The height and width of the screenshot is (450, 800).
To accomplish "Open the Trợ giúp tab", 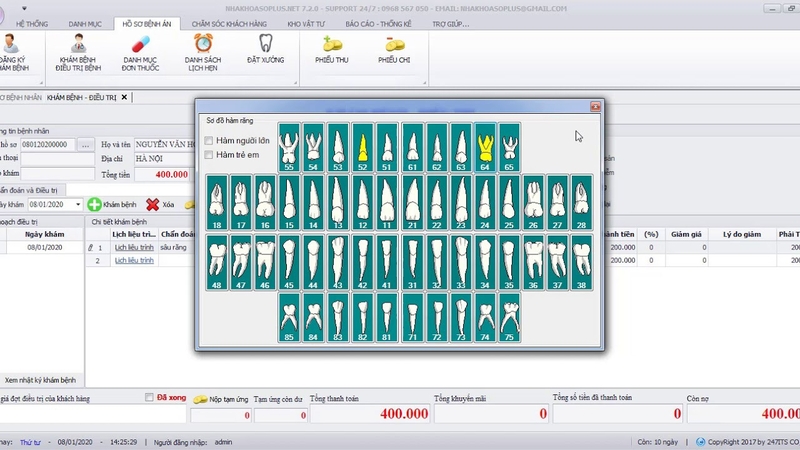I will tap(451, 24).
